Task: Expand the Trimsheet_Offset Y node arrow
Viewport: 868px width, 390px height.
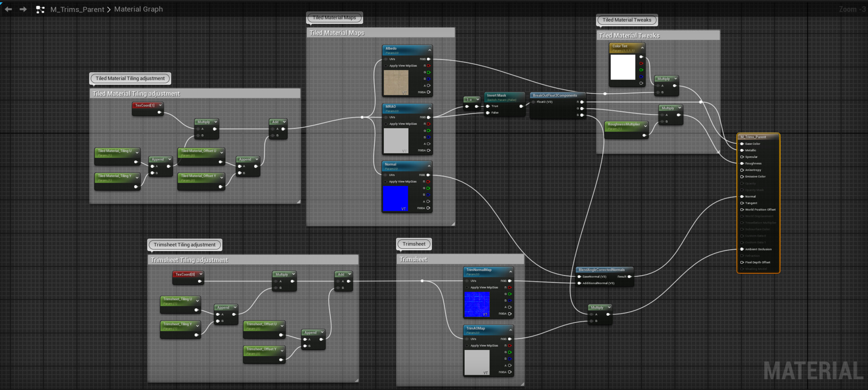Action: coord(282,350)
